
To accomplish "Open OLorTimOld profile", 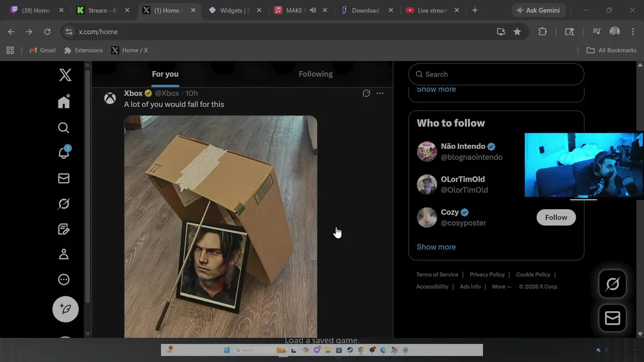I will pyautogui.click(x=463, y=179).
